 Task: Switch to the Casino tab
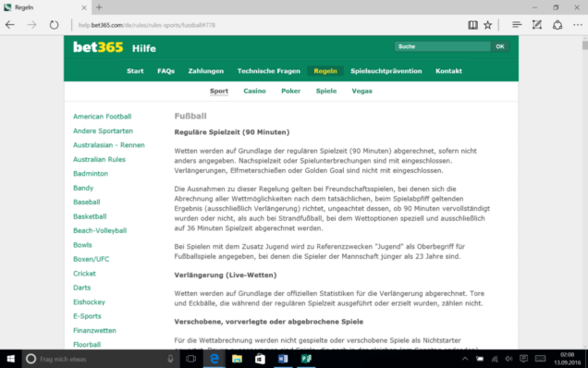(x=254, y=91)
